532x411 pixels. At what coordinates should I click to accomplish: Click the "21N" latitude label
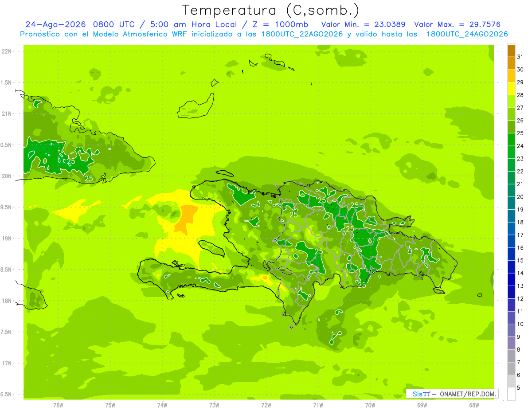(7, 114)
